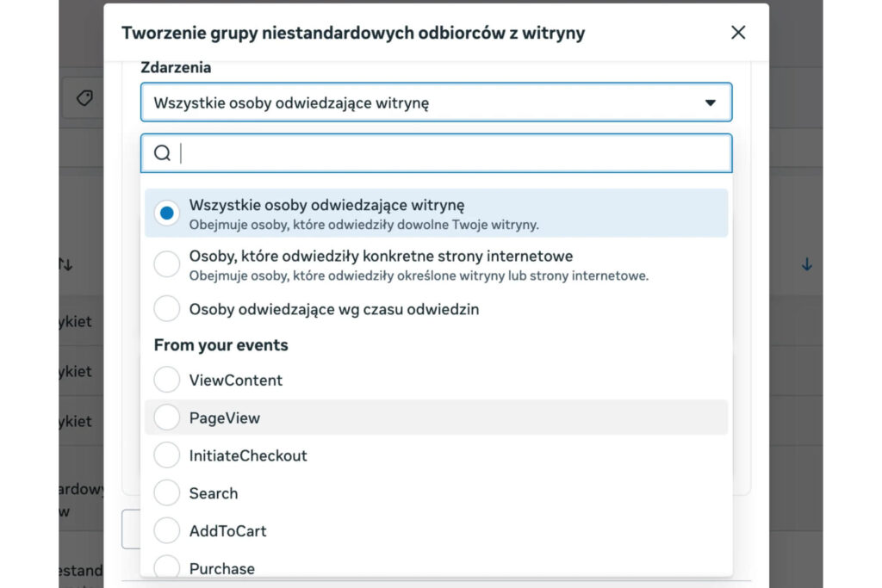Image resolution: width=882 pixels, height=588 pixels.
Task: Click the dialog title 'Tworzenie grupy niestandardowych odbiorców z witryny'
Action: [353, 34]
